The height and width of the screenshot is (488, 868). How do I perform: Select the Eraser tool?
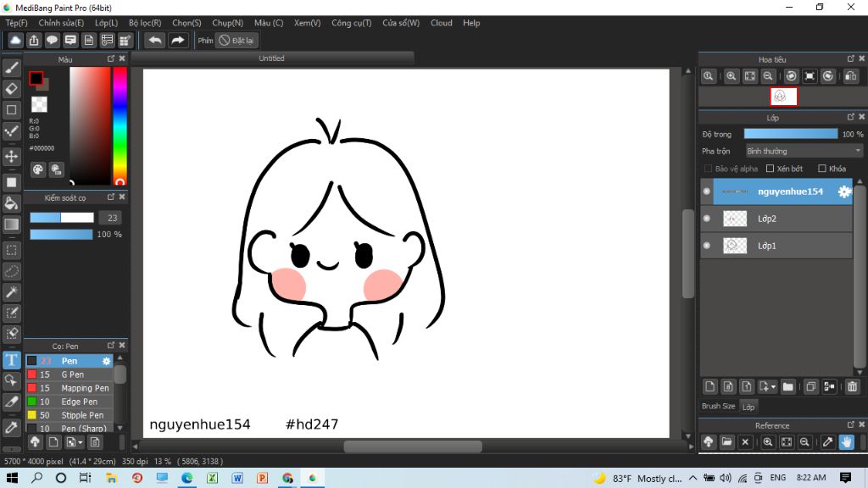pyautogui.click(x=12, y=88)
